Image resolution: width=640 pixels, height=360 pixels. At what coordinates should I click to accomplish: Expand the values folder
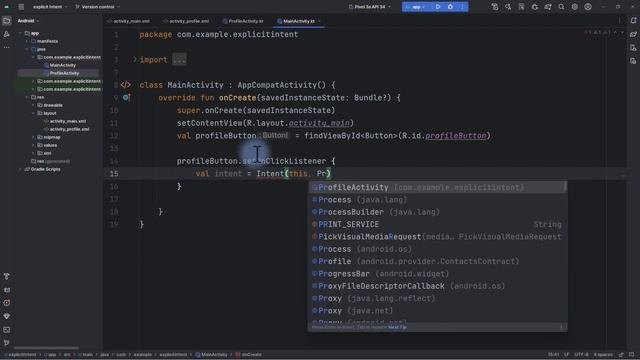pos(33,145)
